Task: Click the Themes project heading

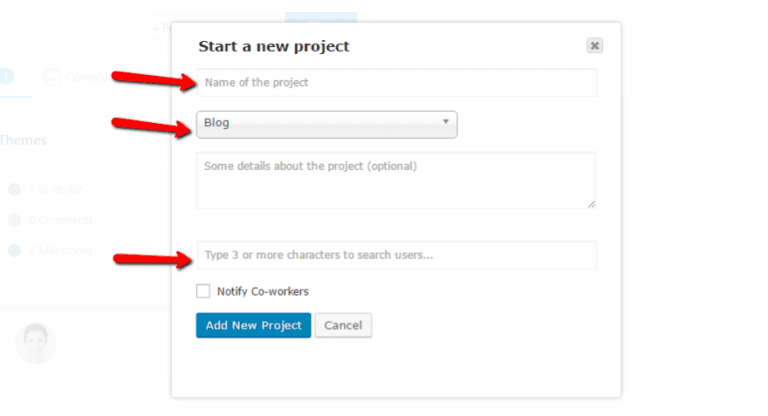Action: click(23, 141)
